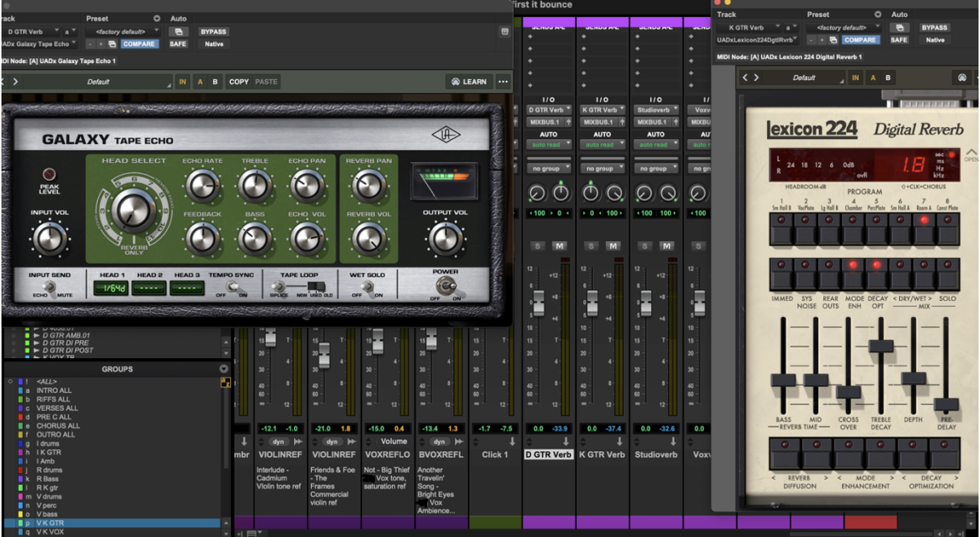Open UADx Galaxy Tape Echo plugin selector

coord(38,44)
